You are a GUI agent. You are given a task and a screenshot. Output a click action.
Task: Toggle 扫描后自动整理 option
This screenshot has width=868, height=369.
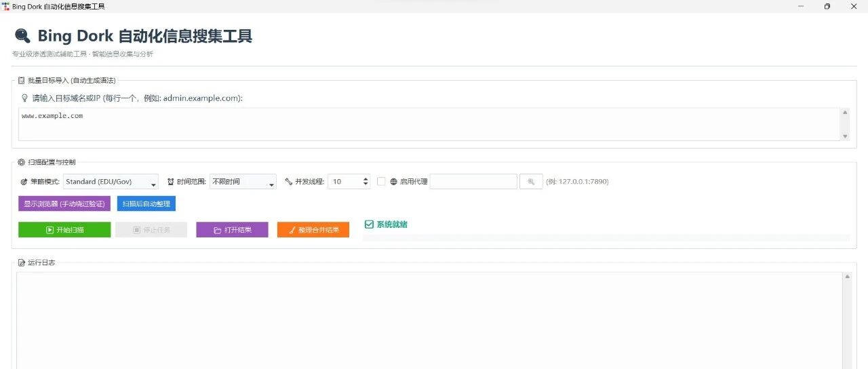[146, 203]
